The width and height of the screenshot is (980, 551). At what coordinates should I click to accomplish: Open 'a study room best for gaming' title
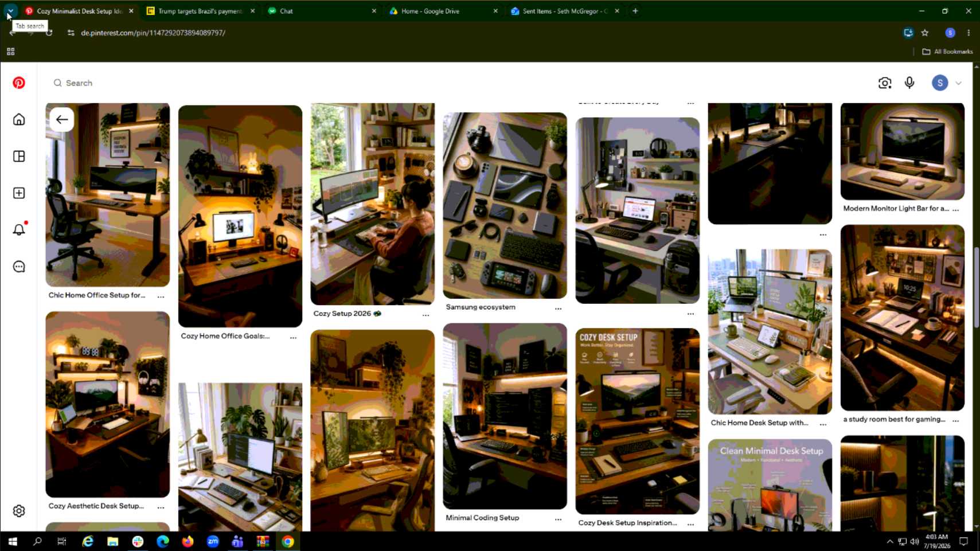pos(894,419)
